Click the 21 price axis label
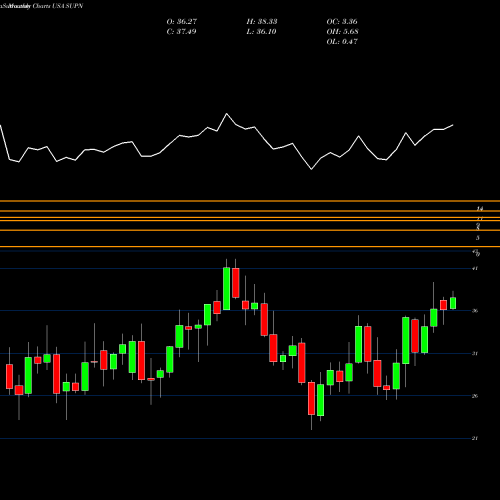 pyautogui.click(x=475, y=438)
